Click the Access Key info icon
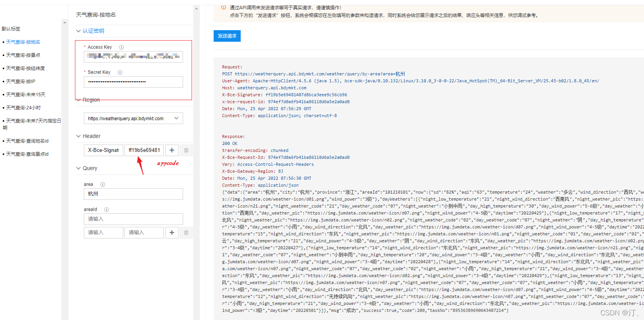Image resolution: width=644 pixels, height=320 pixels. [121, 47]
